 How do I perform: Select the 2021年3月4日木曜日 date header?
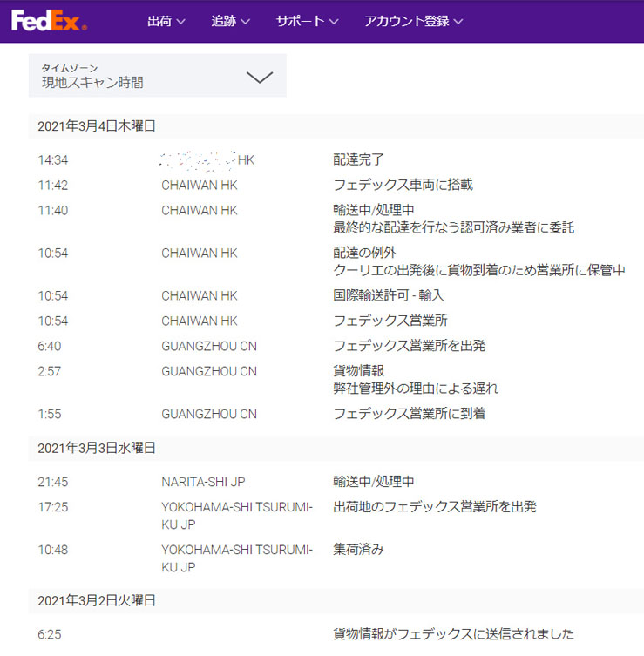click(97, 126)
